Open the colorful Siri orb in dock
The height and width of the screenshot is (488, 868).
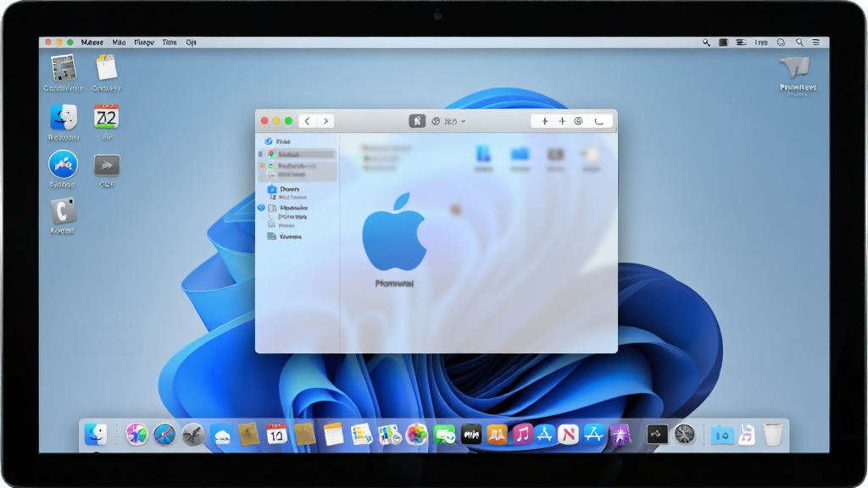coord(136,435)
